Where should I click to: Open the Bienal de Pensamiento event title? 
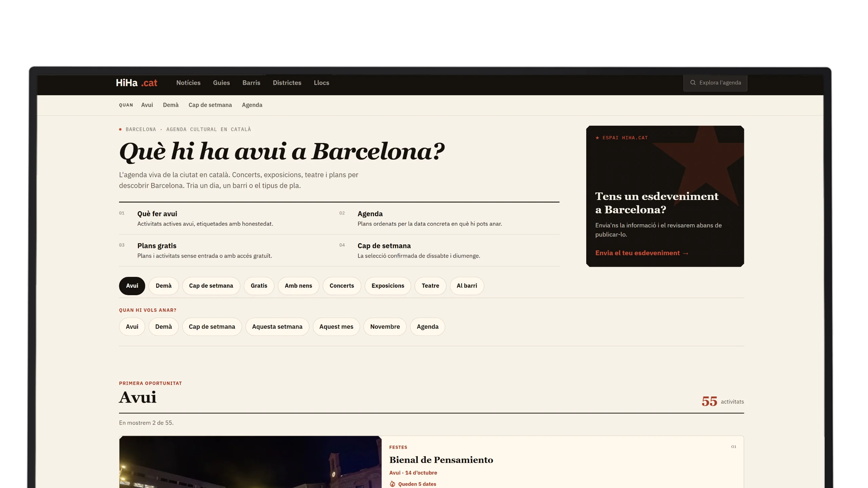click(x=441, y=460)
